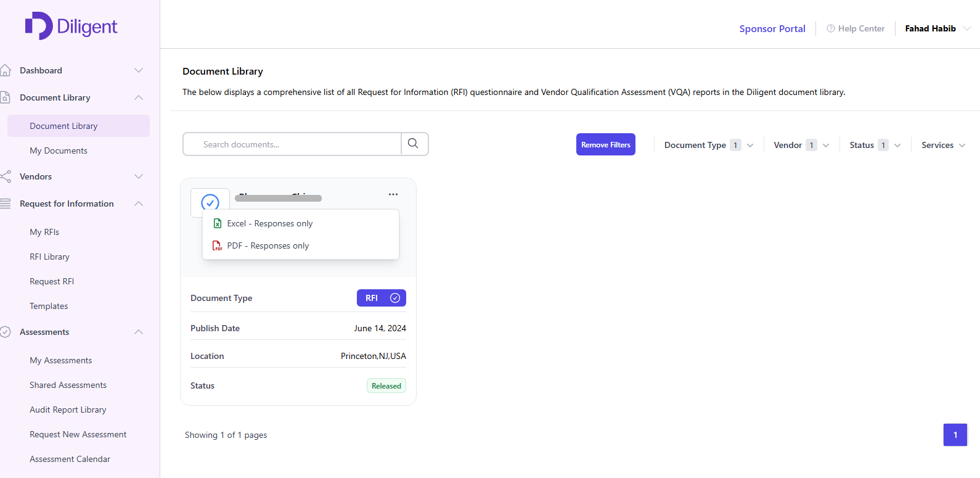Image resolution: width=980 pixels, height=478 pixels.
Task: Click the RFI document type badge
Action: 382,298
